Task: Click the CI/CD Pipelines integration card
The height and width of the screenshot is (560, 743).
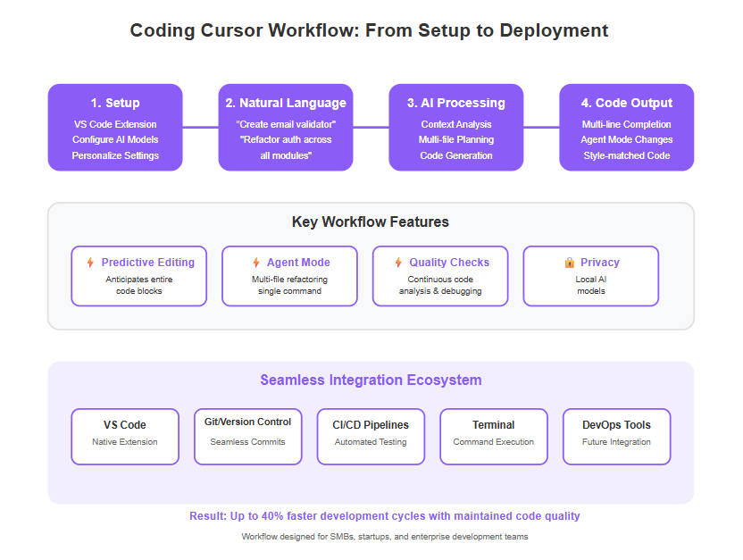Action: 371,437
